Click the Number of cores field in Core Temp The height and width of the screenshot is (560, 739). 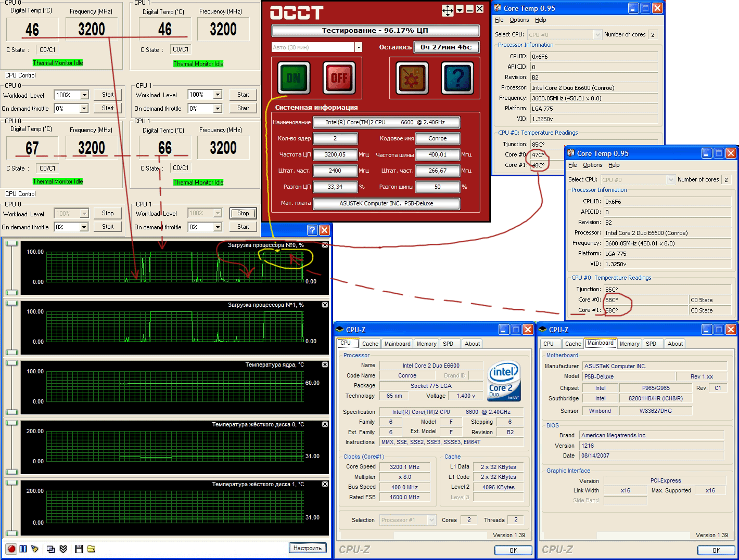point(653,35)
